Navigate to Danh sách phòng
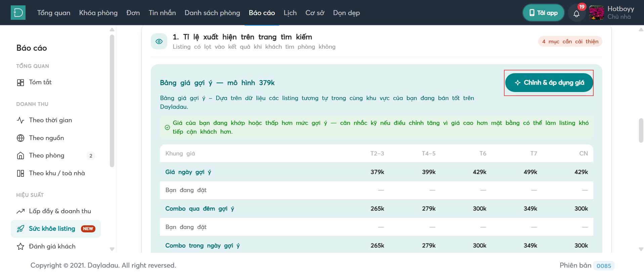 212,13
